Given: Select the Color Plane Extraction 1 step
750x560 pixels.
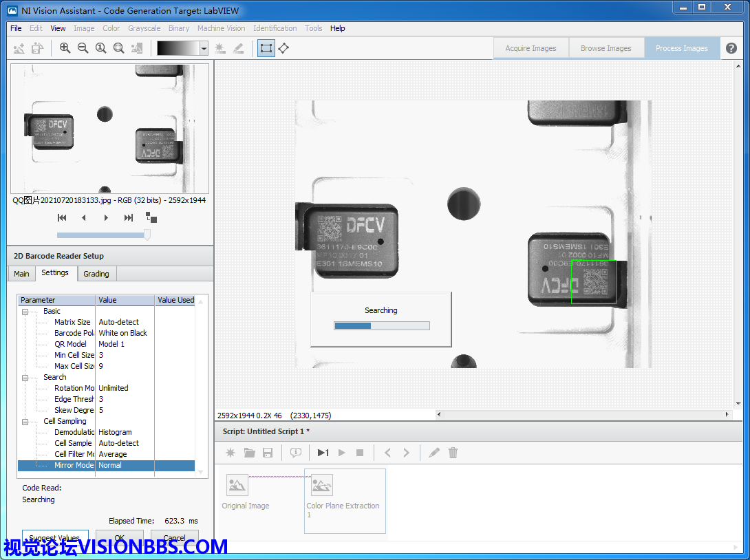Looking at the screenshot, I should [345, 500].
